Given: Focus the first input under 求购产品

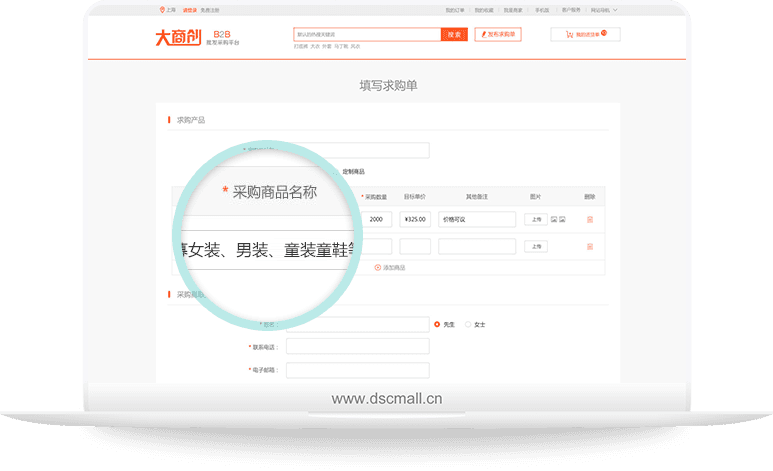Looking at the screenshot, I should (356, 150).
